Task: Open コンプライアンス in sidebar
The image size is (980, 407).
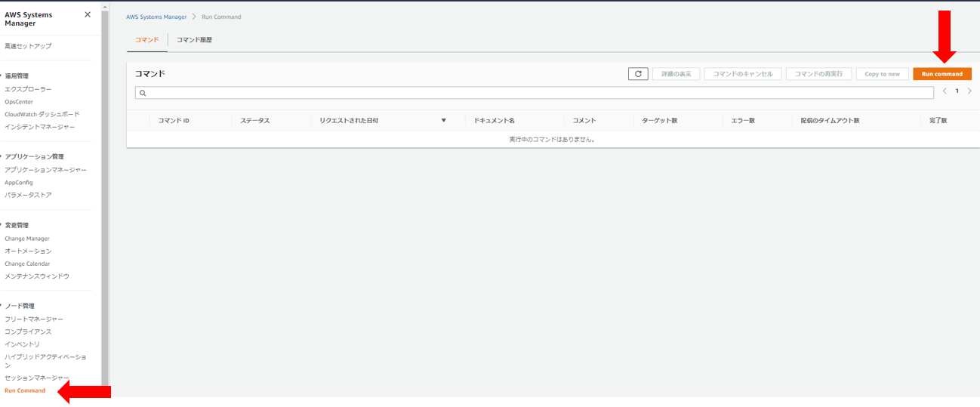Action: [28, 331]
